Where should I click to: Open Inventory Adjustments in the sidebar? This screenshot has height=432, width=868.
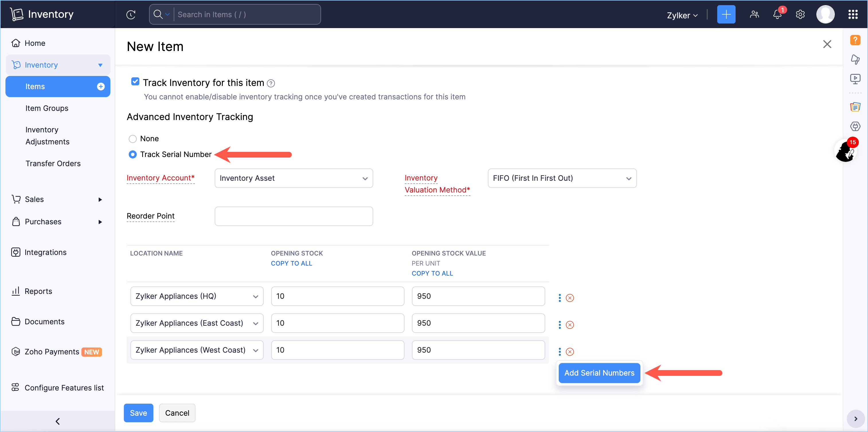[47, 136]
